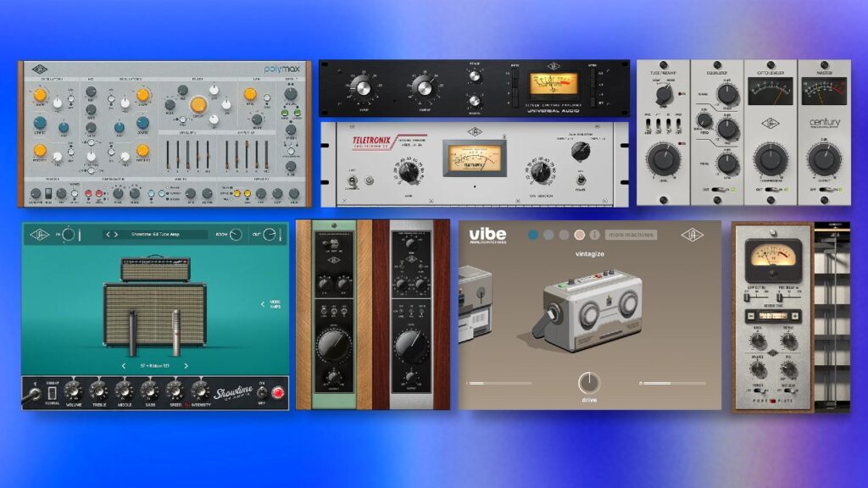
Task: Click the more machines button
Action: pos(631,235)
